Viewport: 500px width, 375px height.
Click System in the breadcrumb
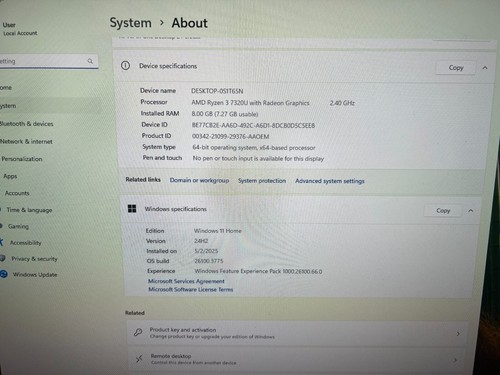click(131, 23)
